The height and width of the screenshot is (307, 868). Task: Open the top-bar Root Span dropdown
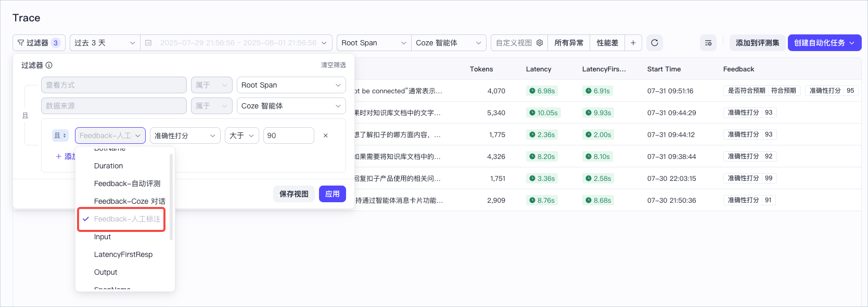[x=374, y=43]
